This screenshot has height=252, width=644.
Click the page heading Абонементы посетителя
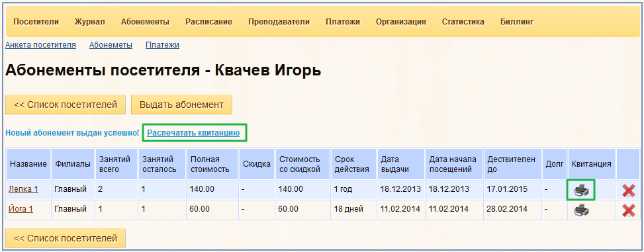point(163,71)
